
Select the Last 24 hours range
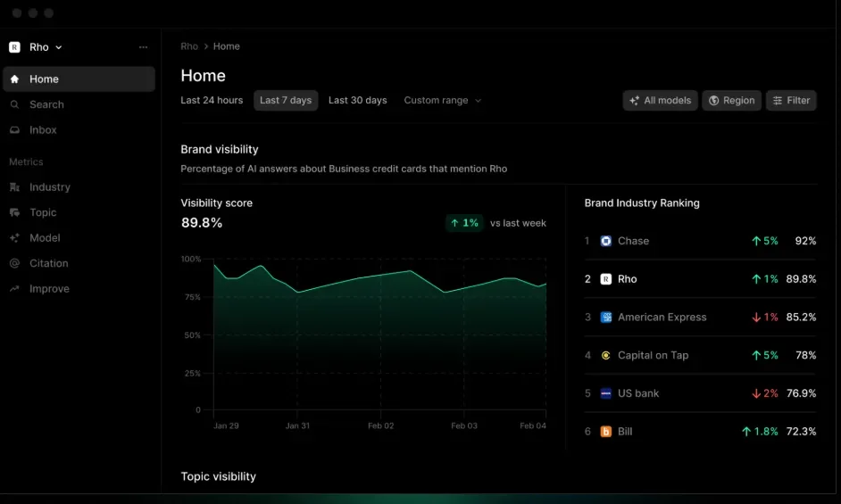tap(212, 100)
